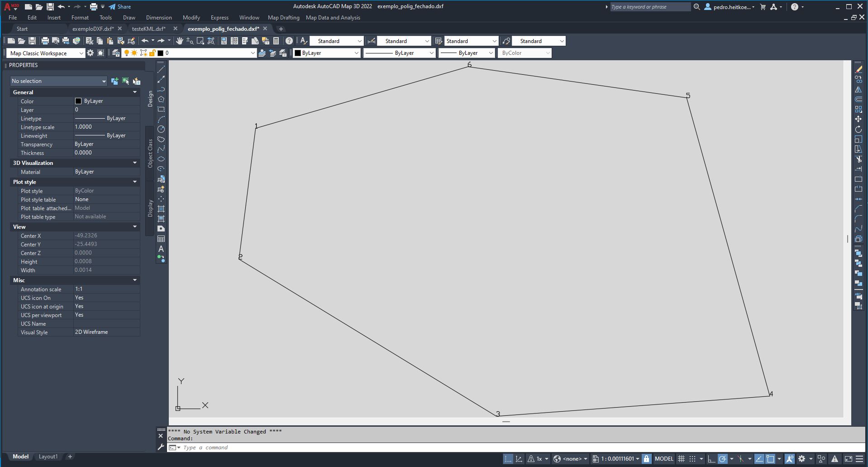Click the Pan hand icon
The image size is (868, 467).
[180, 41]
